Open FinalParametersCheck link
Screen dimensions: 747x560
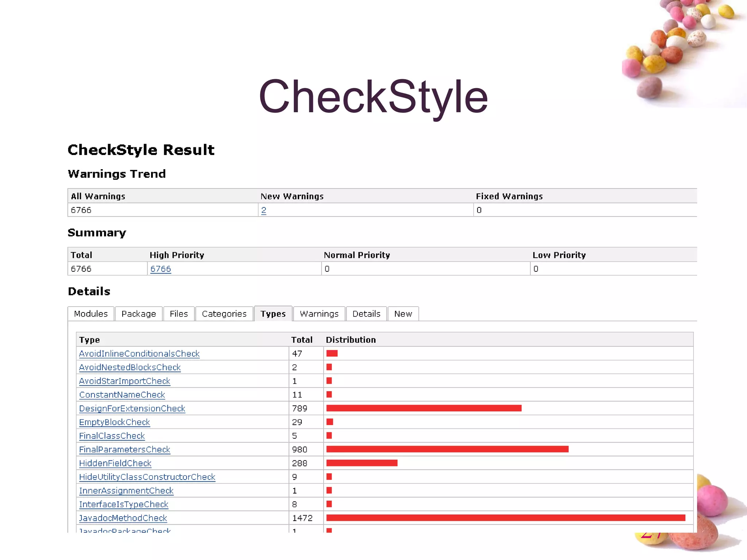point(125,450)
